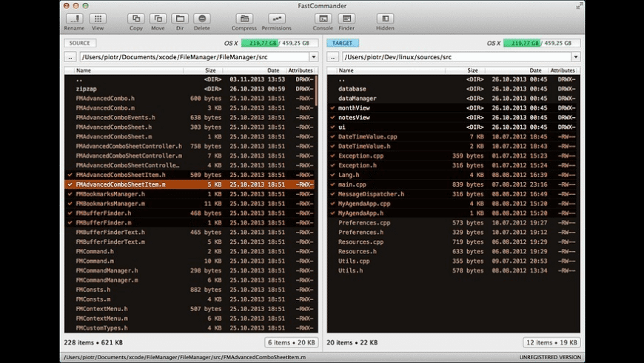Click the Compress toolbar icon
644x363 pixels.
click(244, 19)
